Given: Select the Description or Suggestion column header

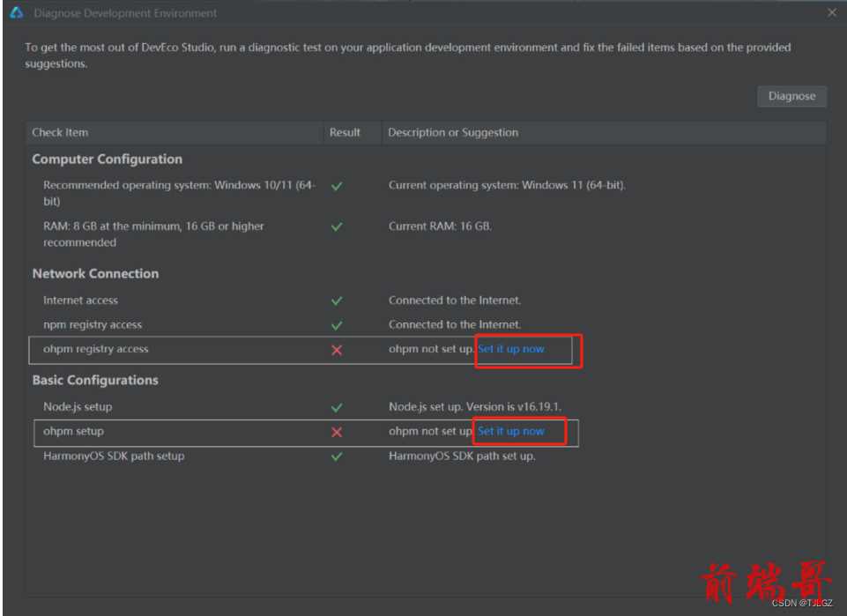Looking at the screenshot, I should click(x=604, y=132).
